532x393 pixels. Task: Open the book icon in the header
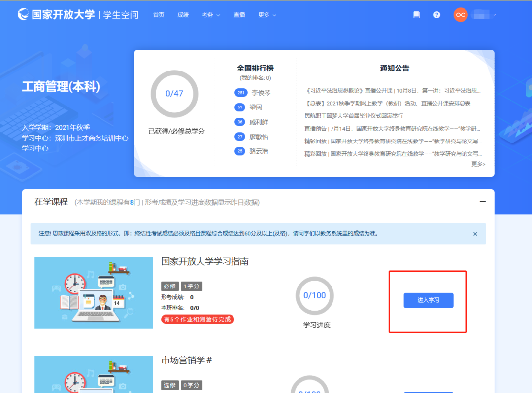pos(416,15)
